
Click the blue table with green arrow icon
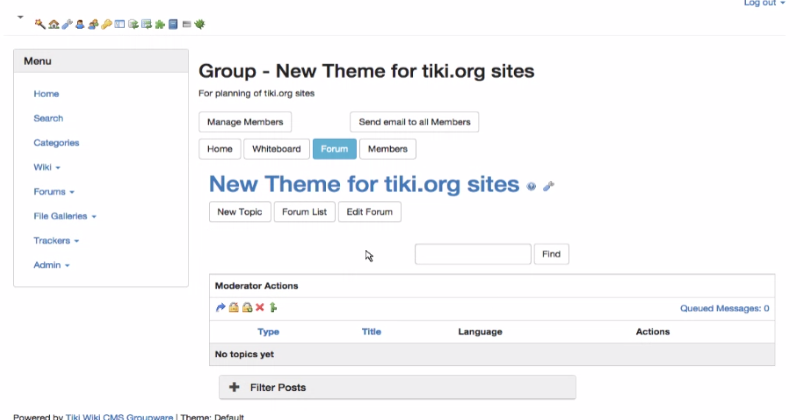click(146, 24)
